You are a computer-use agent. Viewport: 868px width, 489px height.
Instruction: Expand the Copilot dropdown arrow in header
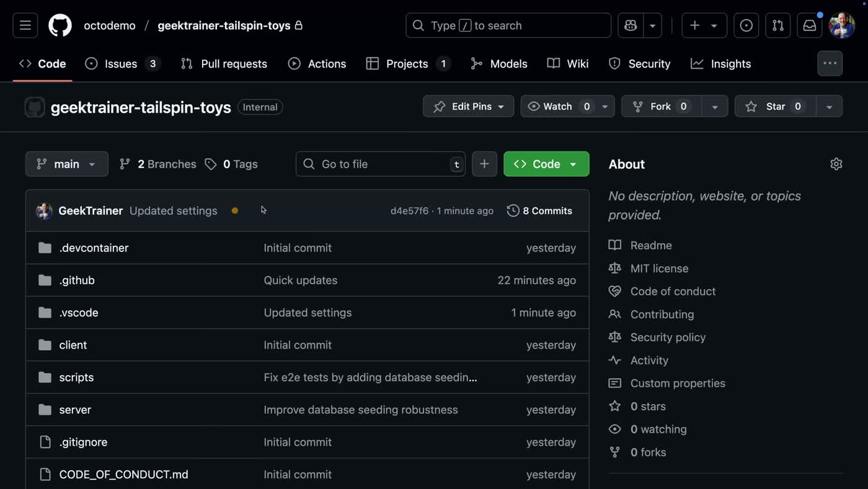click(652, 25)
